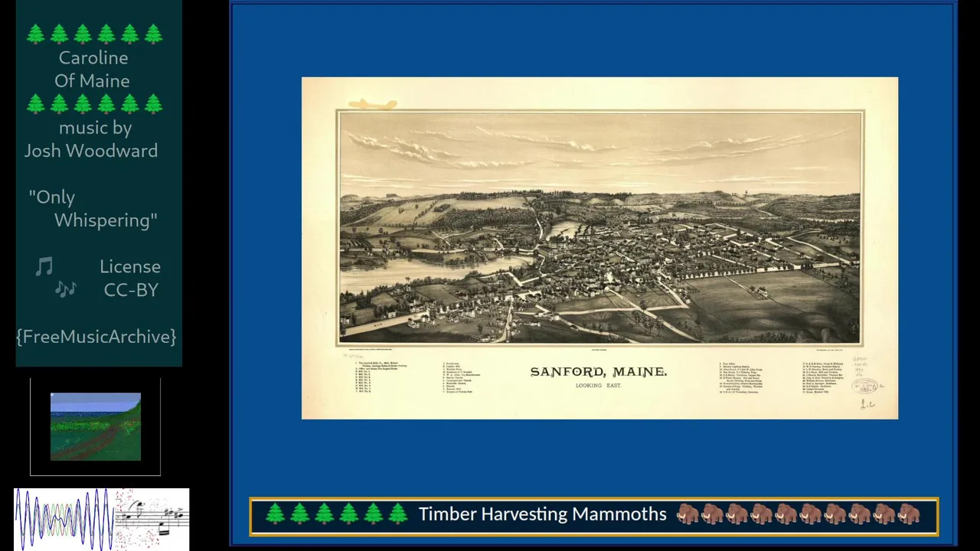This screenshot has width=980, height=551.
Task: Click the Sanford panoramic map illustration
Action: [599, 228]
